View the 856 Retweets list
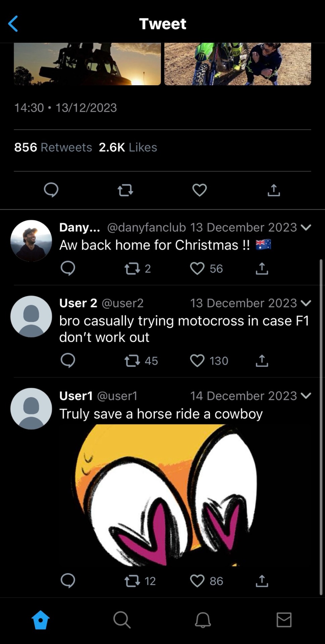 53,147
